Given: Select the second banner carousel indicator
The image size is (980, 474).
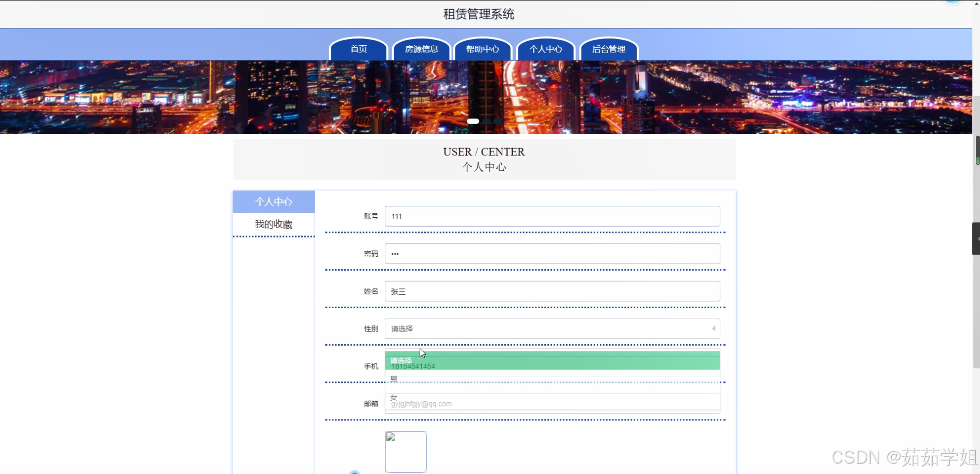Looking at the screenshot, I should point(487,121).
